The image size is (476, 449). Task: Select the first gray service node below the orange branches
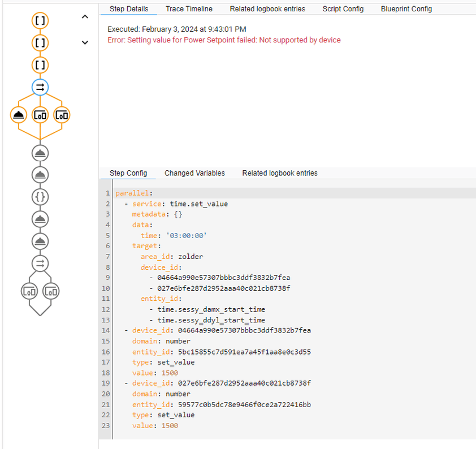[x=40, y=153]
